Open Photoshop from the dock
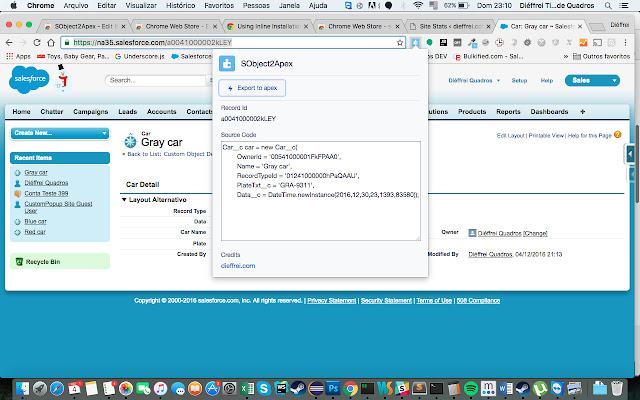The height and width of the screenshot is (400, 640). (x=333, y=388)
